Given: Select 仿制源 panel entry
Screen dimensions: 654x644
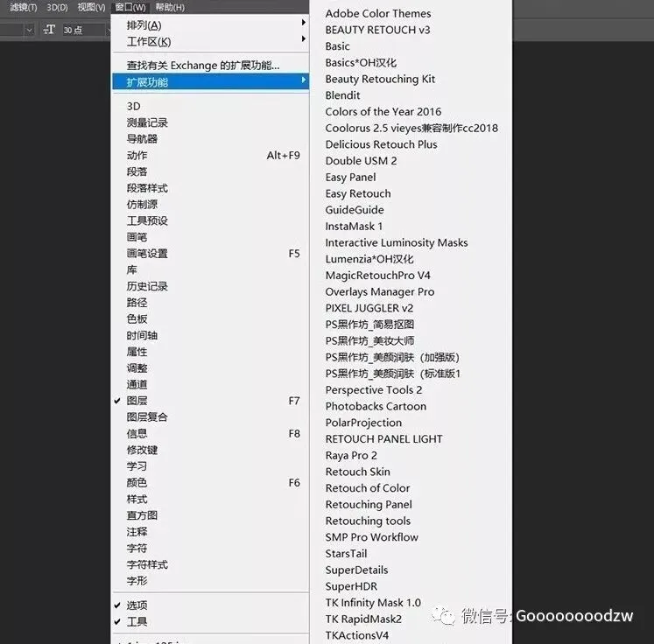Looking at the screenshot, I should point(211,204).
